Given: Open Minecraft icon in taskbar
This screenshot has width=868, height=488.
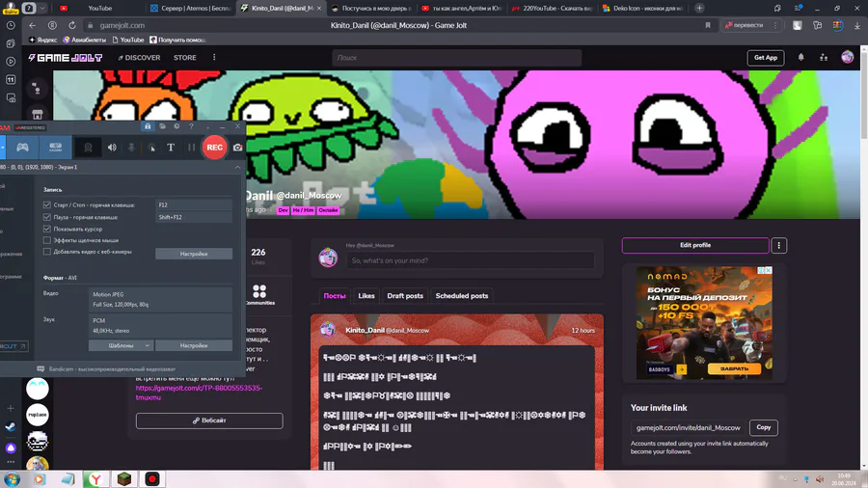Looking at the screenshot, I should (124, 479).
